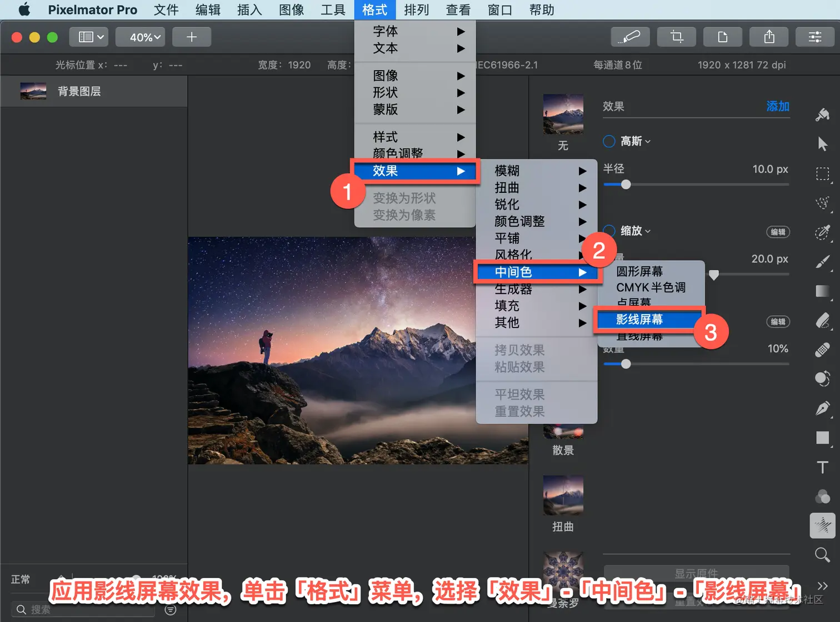Click the 搜索 layer search field
Screen dimensions: 840x622
(83, 610)
